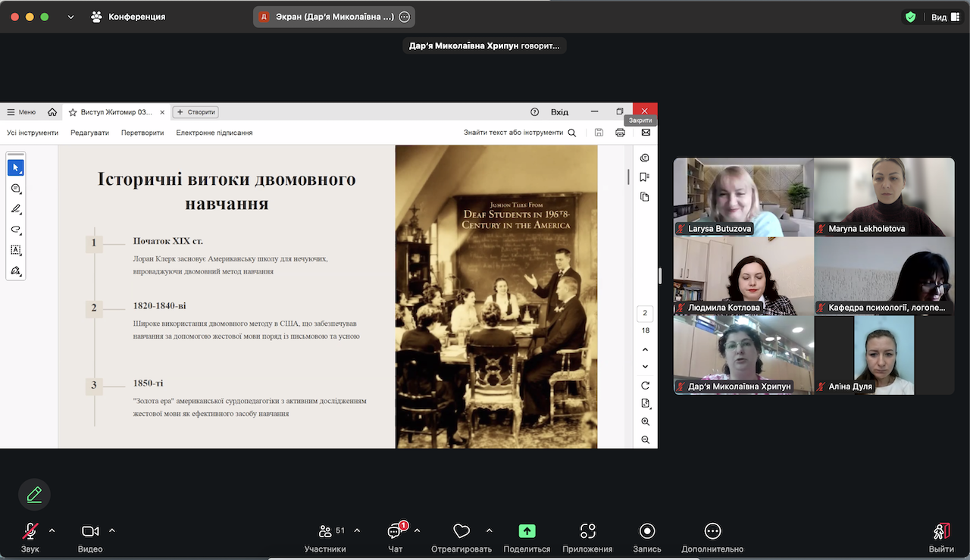Viewport: 970px width, 560px height.
Task: Select Larysa Butuzova's video thumbnail
Action: (743, 197)
